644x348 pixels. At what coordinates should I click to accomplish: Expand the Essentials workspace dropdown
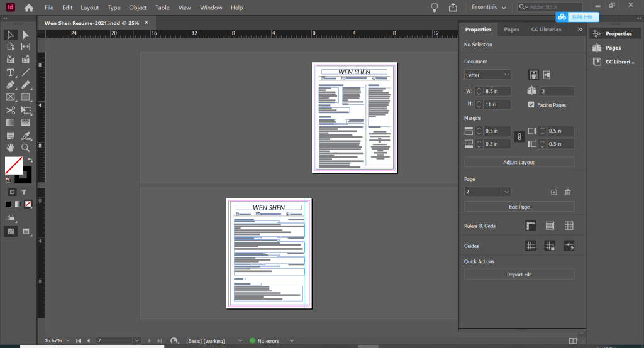(489, 8)
